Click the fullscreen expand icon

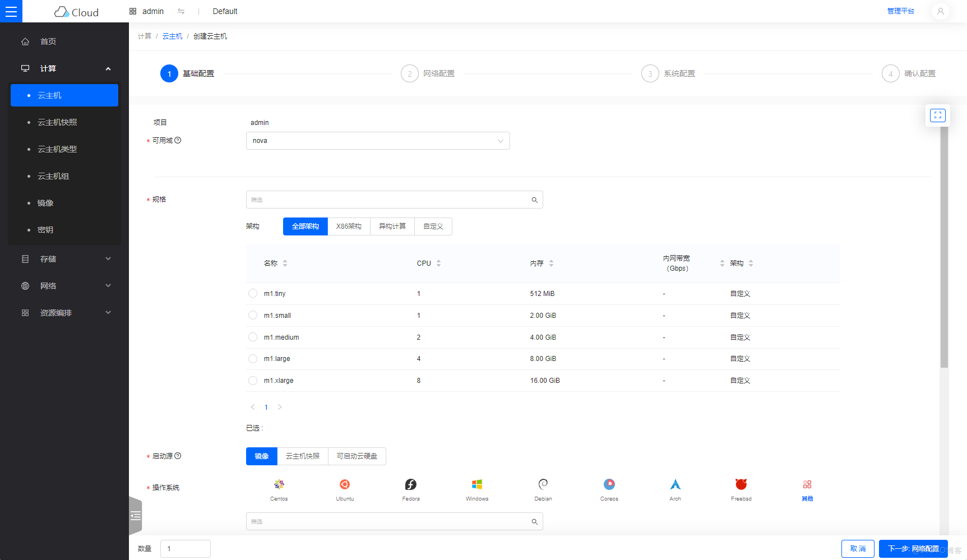pyautogui.click(x=938, y=115)
